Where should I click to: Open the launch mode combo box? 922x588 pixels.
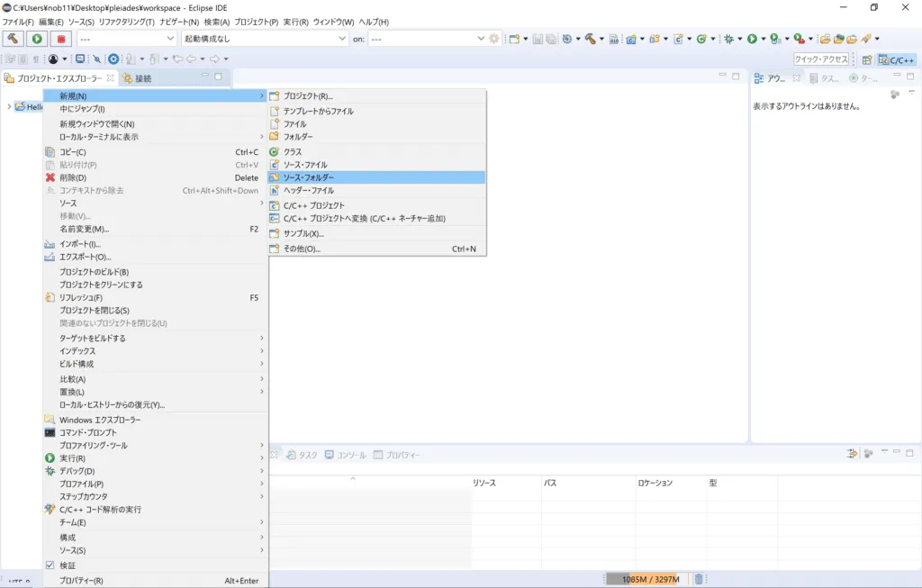point(127,39)
